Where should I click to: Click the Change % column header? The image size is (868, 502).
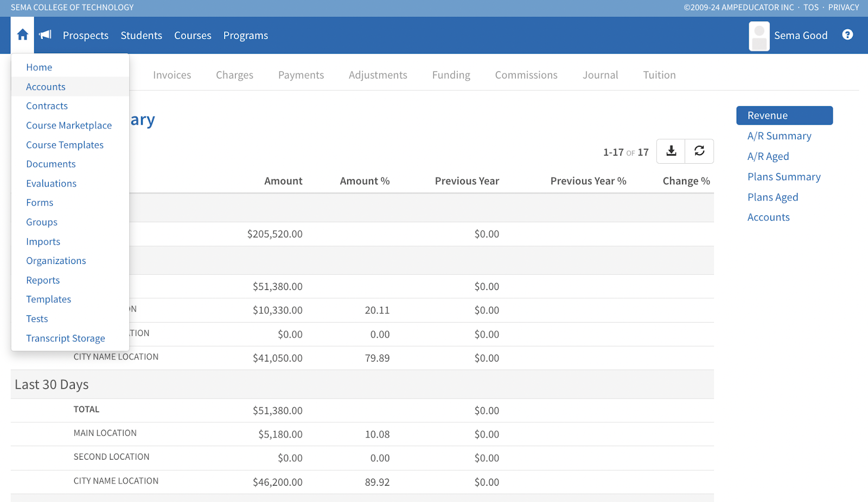click(x=686, y=181)
